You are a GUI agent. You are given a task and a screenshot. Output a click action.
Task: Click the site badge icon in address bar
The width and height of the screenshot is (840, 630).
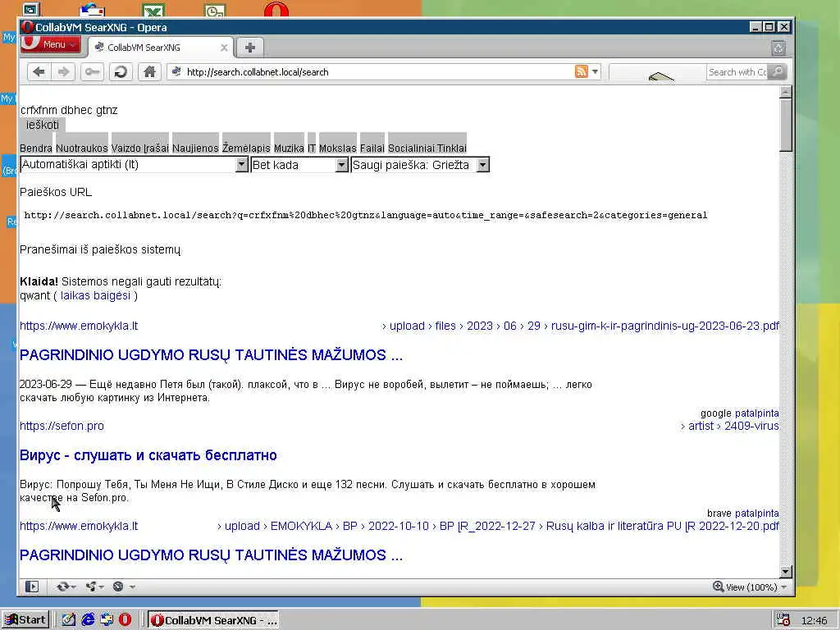coord(176,71)
